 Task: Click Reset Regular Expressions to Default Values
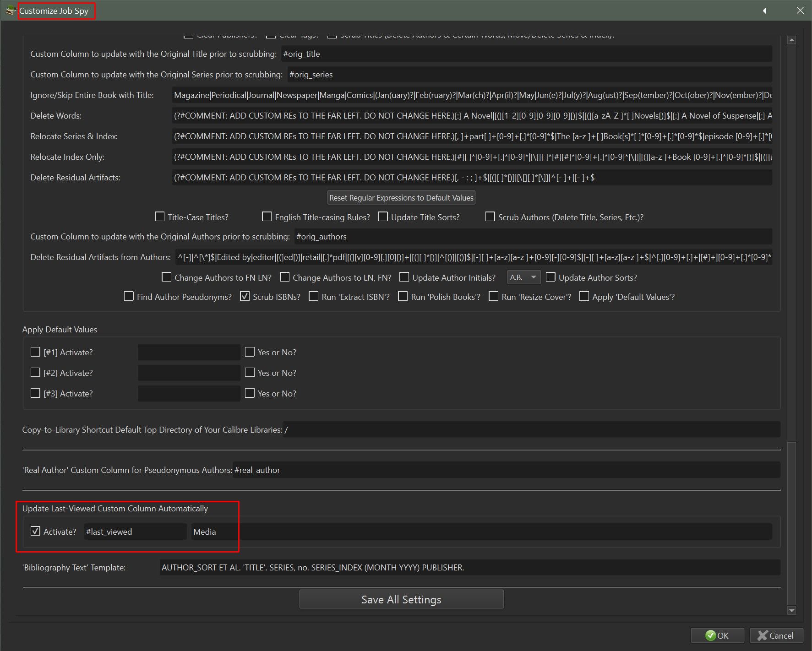pos(401,198)
